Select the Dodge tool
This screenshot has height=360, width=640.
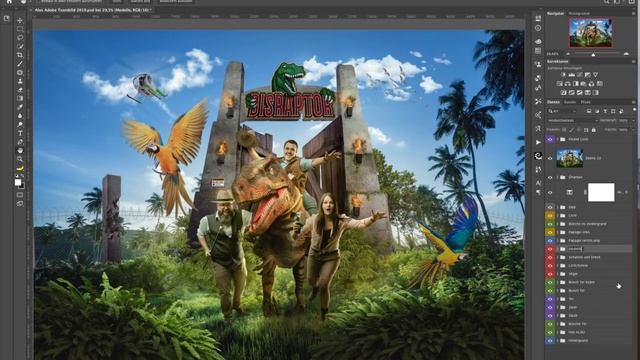point(20,124)
